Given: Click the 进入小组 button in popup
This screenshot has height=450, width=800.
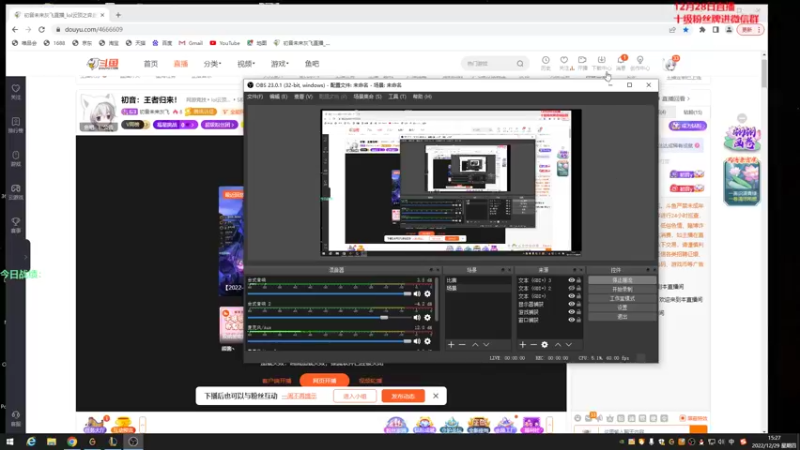Looking at the screenshot, I should tap(355, 396).
